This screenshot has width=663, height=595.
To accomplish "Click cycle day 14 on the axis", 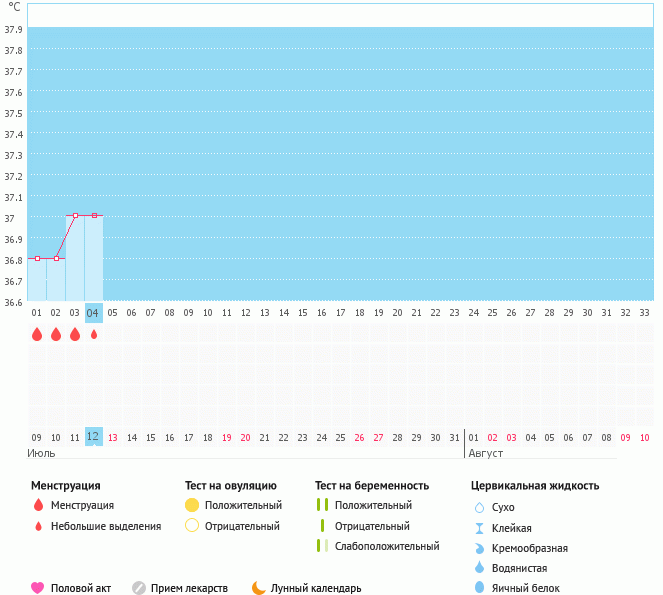I will coord(284,312).
